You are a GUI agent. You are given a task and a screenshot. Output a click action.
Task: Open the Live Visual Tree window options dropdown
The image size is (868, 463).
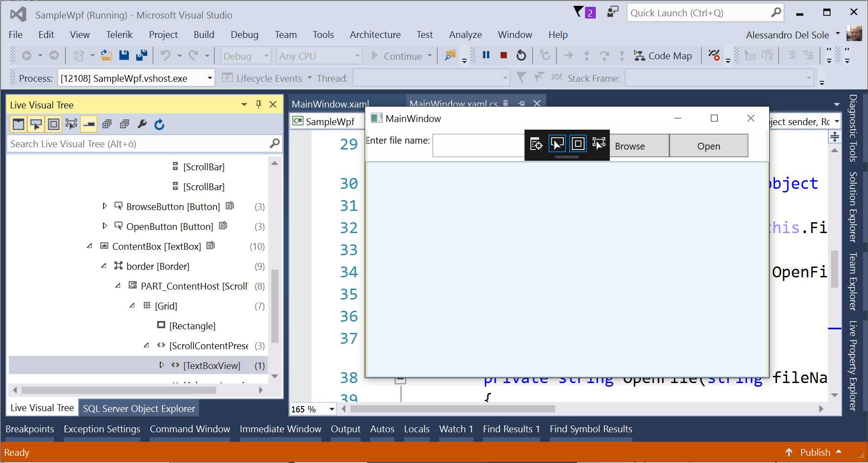tap(244, 104)
